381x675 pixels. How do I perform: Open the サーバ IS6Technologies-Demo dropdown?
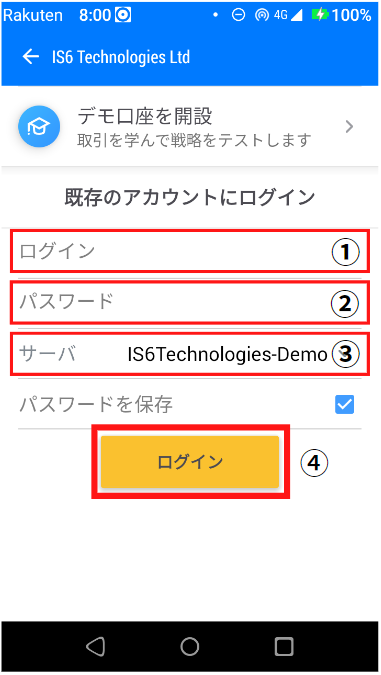click(x=190, y=354)
